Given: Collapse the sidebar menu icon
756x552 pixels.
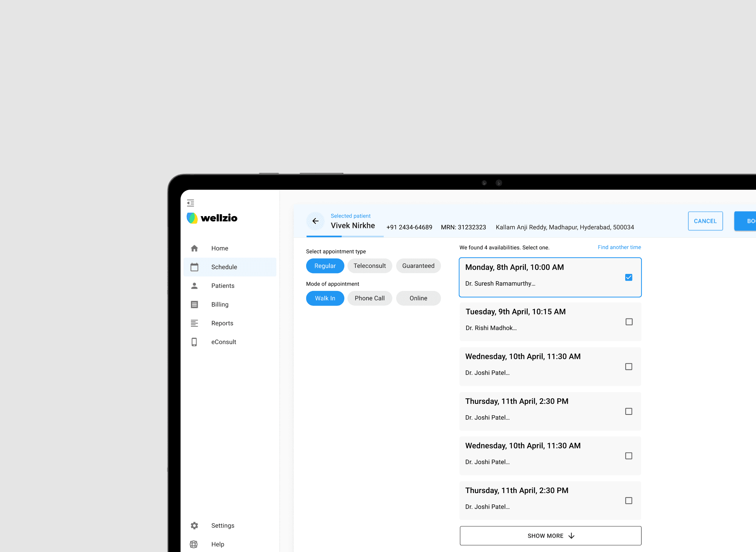Looking at the screenshot, I should [191, 203].
